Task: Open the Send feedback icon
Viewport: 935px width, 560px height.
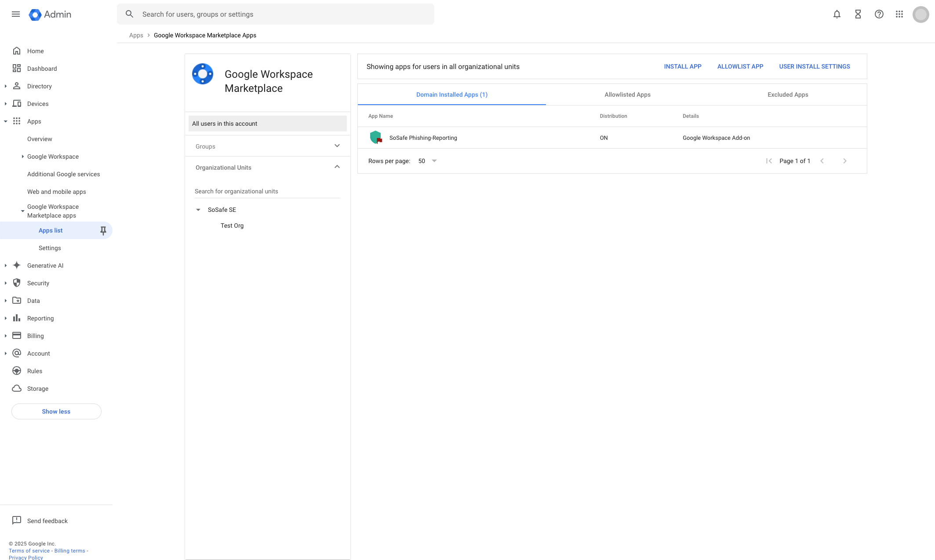Action: (17, 520)
